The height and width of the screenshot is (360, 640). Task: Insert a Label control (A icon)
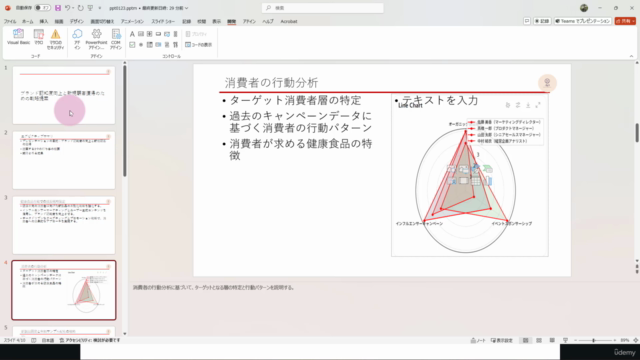(132, 34)
